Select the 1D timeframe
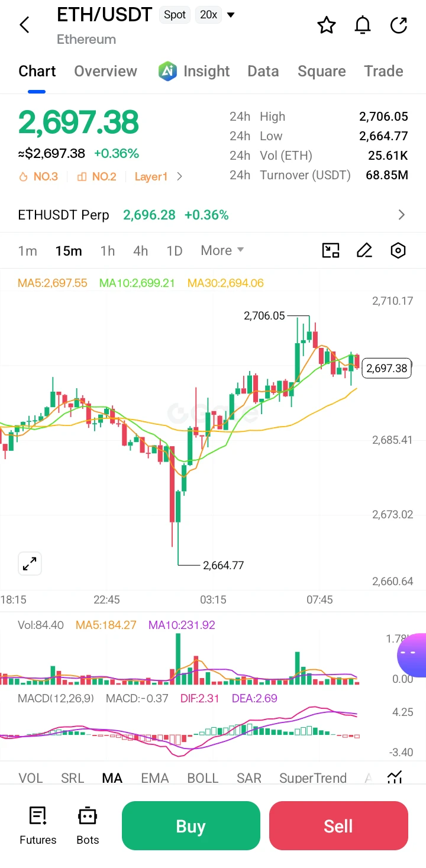Image resolution: width=426 pixels, height=868 pixels. [x=175, y=250]
